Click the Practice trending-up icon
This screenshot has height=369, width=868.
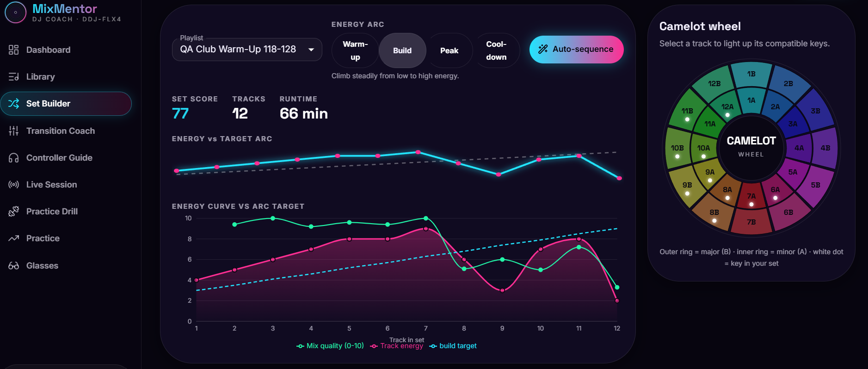pyautogui.click(x=13, y=238)
